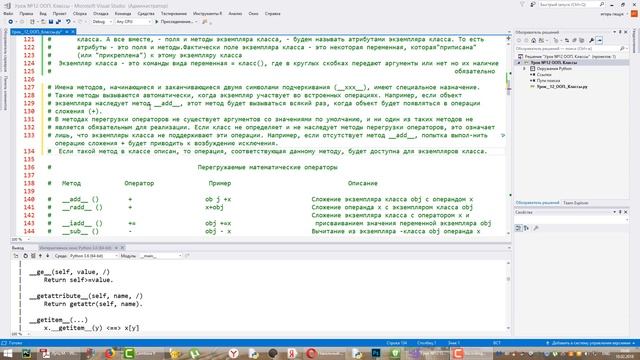Click the open file toolbar icon
The image size is (640, 360).
point(43,22)
